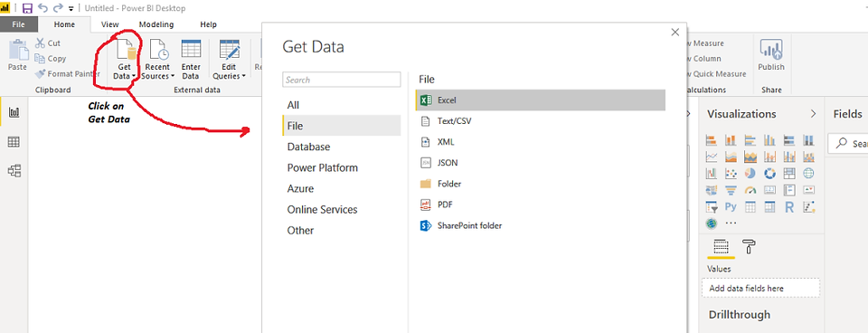Select the pie chart visualization
The width and height of the screenshot is (868, 333).
pos(750,174)
